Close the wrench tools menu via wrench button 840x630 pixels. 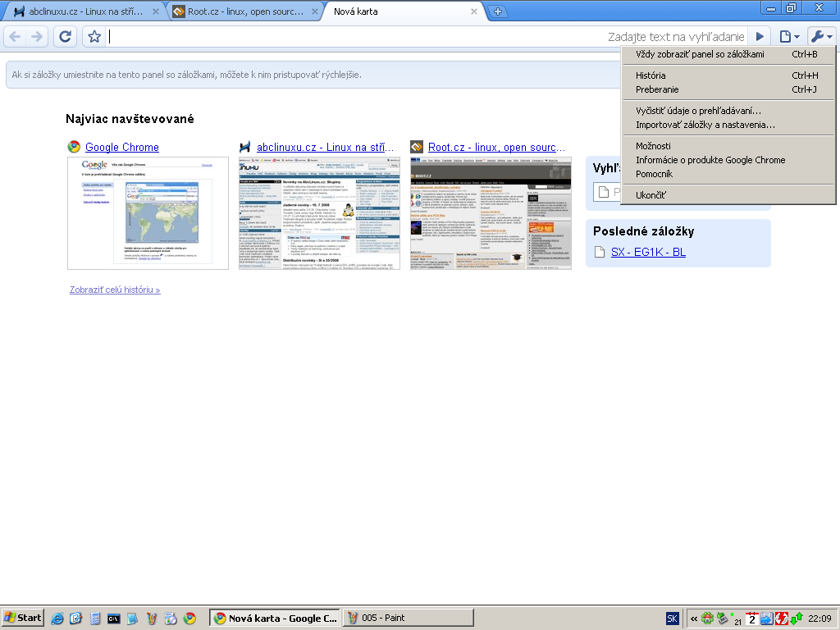point(822,36)
